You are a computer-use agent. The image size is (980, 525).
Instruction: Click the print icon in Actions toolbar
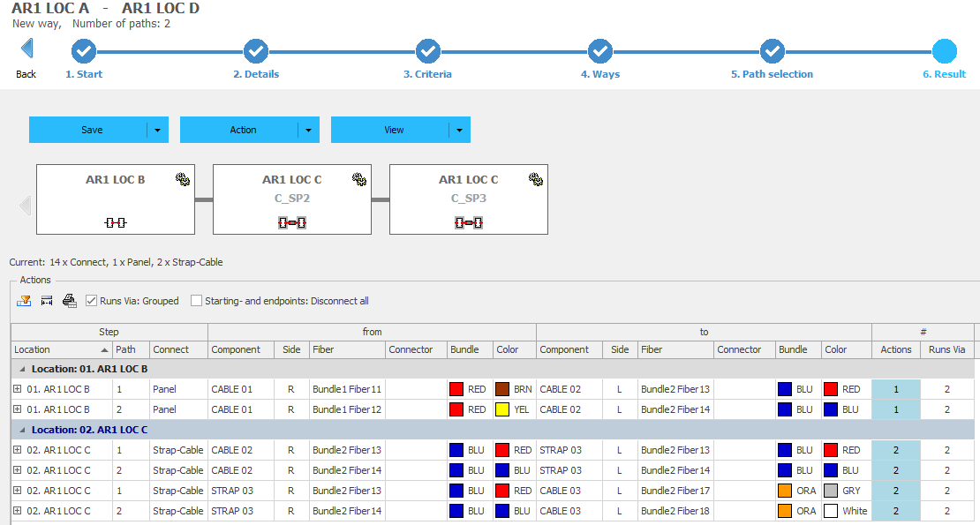[x=70, y=301]
